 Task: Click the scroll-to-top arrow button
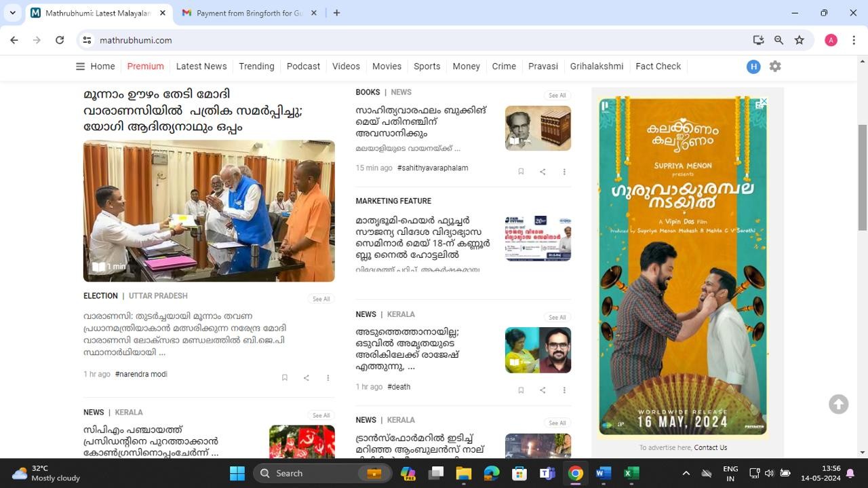point(838,404)
